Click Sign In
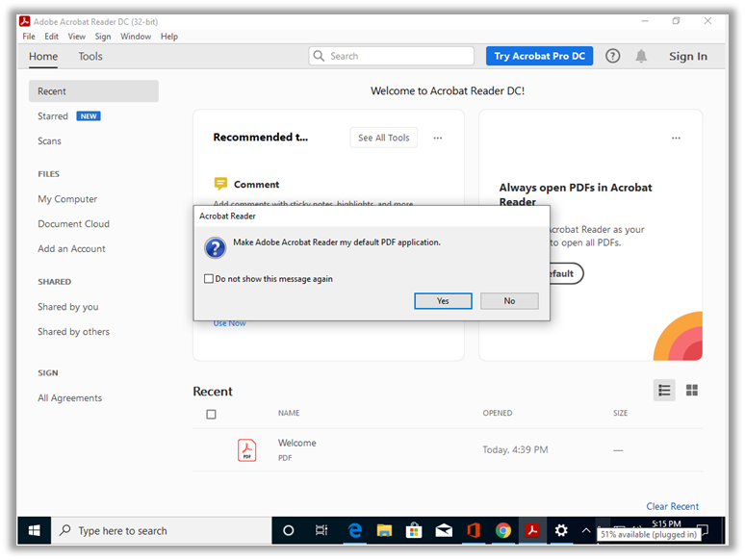Viewport: 745px width, 560px height. tap(688, 57)
